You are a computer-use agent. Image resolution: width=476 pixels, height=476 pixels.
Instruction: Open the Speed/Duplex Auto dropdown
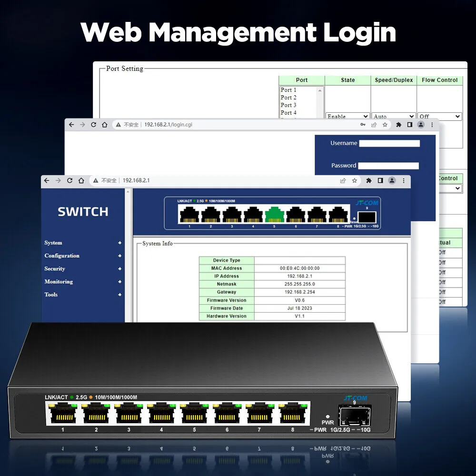click(394, 116)
